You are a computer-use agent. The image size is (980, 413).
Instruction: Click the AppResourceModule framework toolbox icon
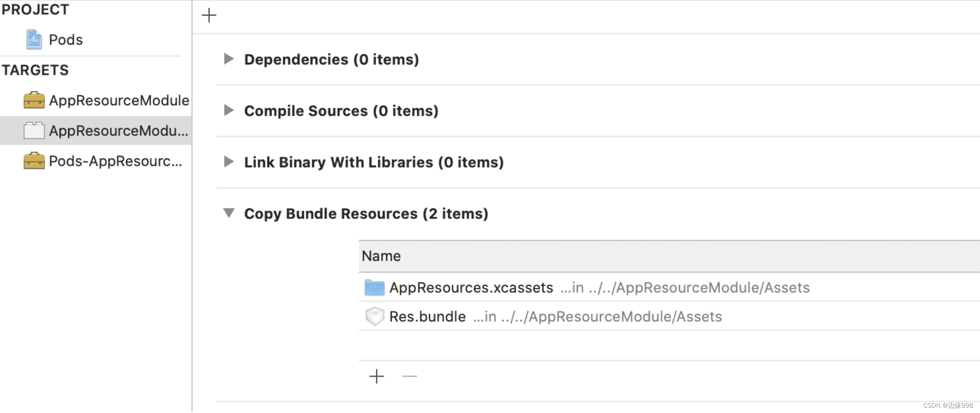tap(34, 100)
